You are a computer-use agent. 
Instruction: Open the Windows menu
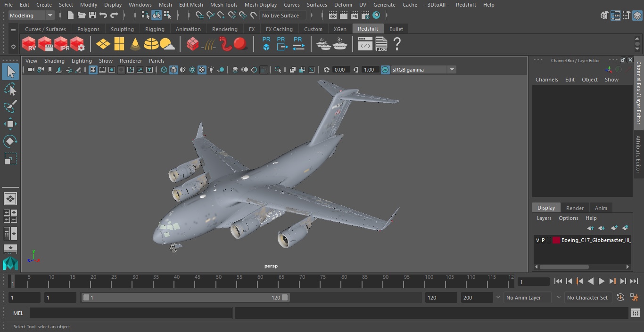(x=140, y=5)
